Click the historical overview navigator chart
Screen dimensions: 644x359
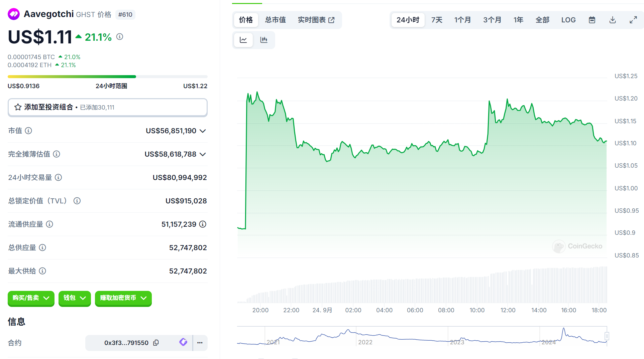click(422, 336)
